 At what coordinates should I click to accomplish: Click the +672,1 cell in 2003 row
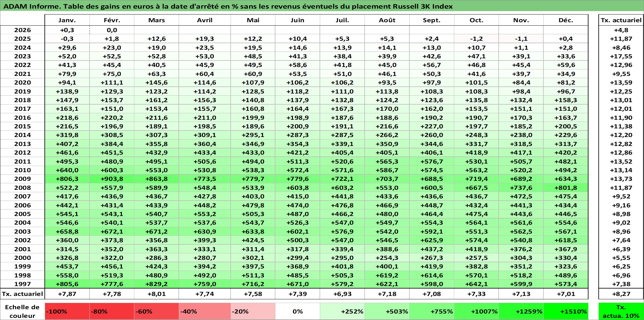[x=112, y=231]
